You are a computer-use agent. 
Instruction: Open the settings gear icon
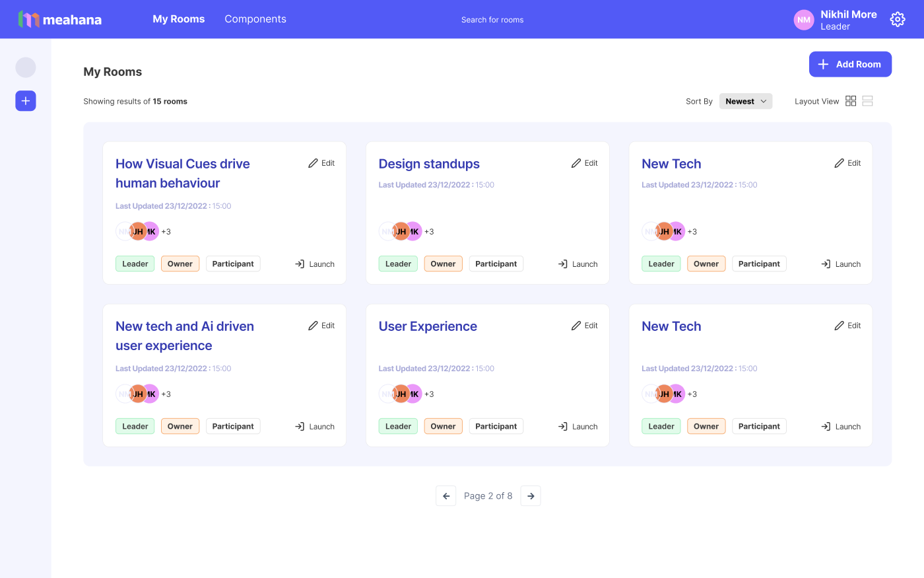(898, 19)
